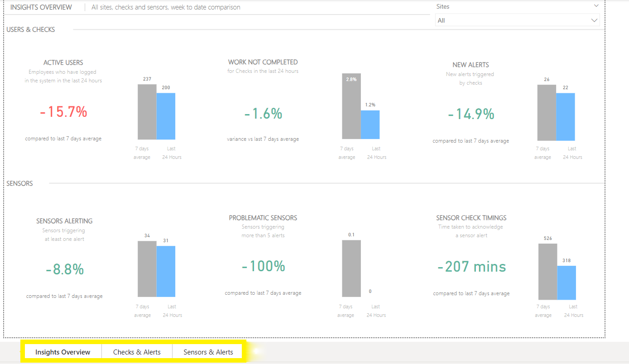629x364 pixels.
Task: Click the Work Not Completed 2.8% bar
Action: coord(351,106)
